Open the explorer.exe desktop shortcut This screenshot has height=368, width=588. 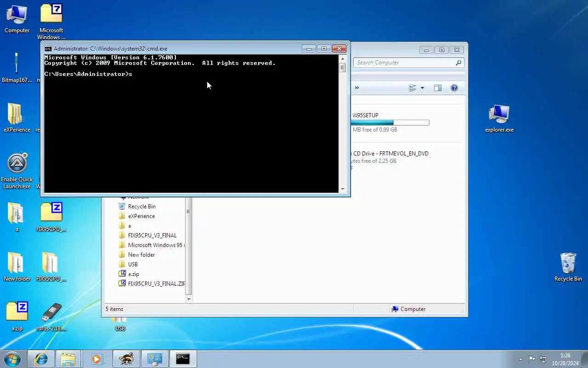499,118
